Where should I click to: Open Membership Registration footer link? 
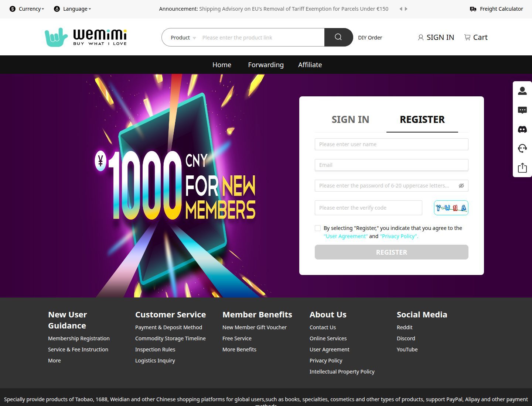point(79,338)
